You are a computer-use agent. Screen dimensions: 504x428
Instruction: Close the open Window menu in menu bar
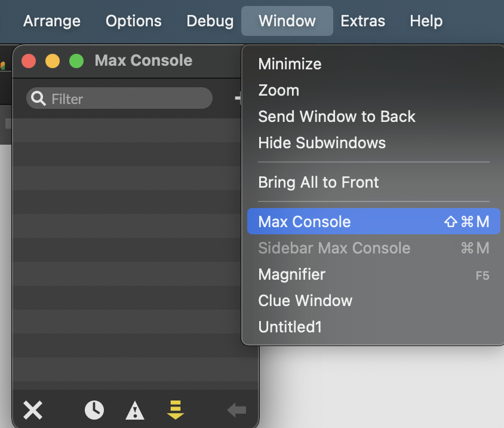[x=287, y=22]
